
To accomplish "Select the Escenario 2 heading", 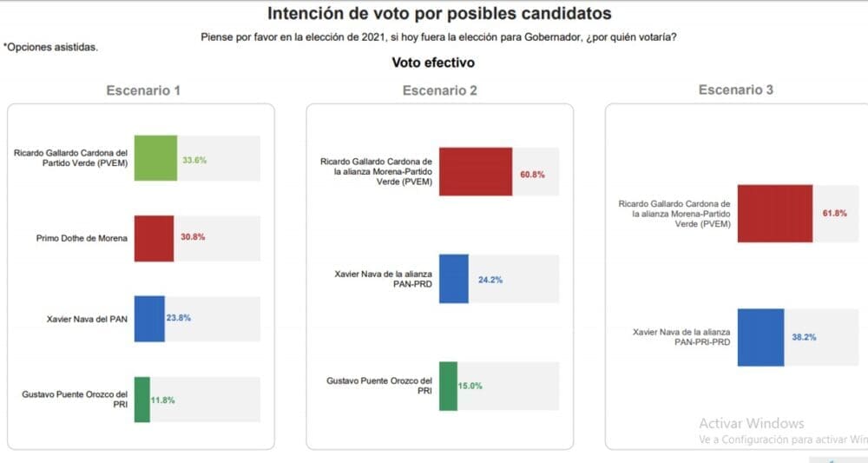I will coord(439,90).
